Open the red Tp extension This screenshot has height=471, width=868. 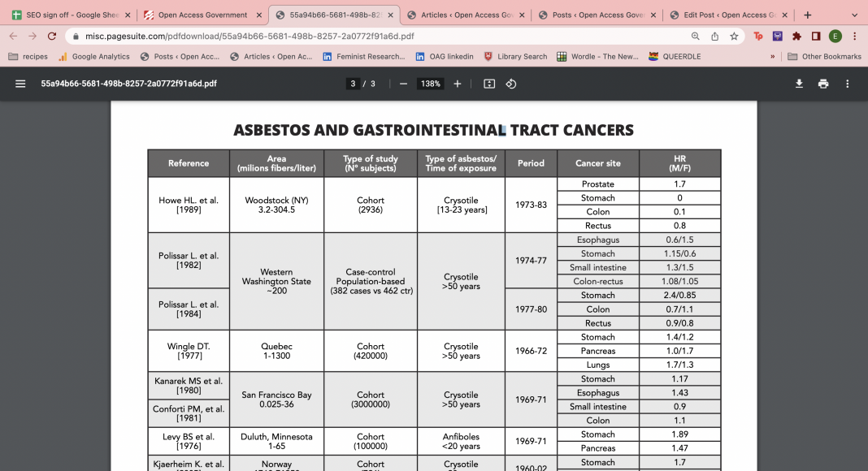pos(757,36)
